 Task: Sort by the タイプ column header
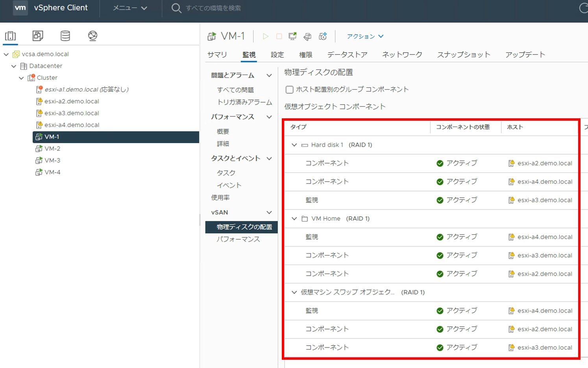(x=298, y=127)
